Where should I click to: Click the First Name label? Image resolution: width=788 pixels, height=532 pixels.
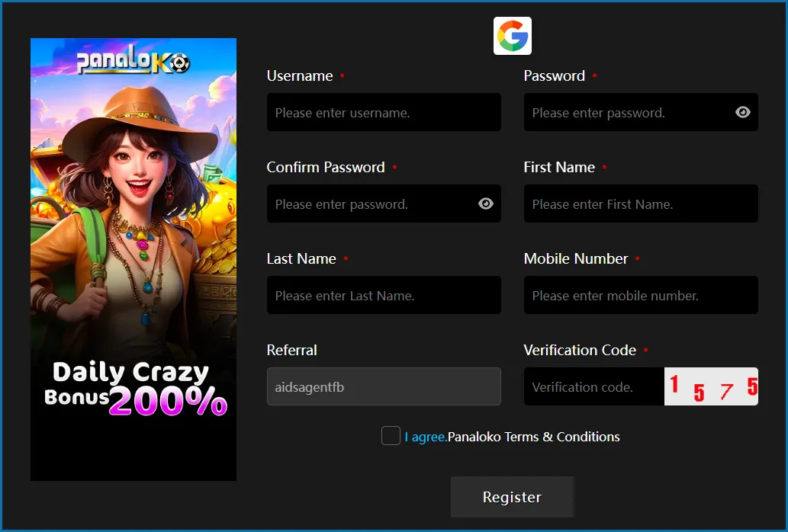559,167
